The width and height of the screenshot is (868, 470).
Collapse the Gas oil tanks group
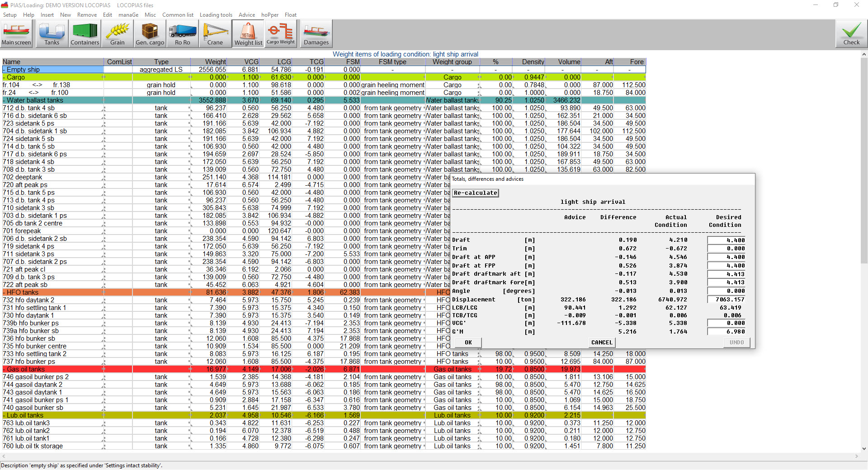pos(4,369)
